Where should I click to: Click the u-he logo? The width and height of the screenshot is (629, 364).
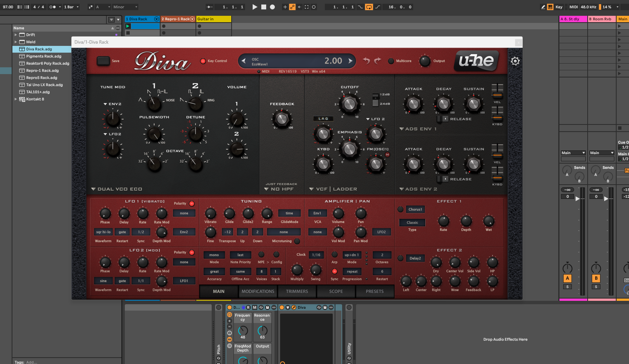476,61
